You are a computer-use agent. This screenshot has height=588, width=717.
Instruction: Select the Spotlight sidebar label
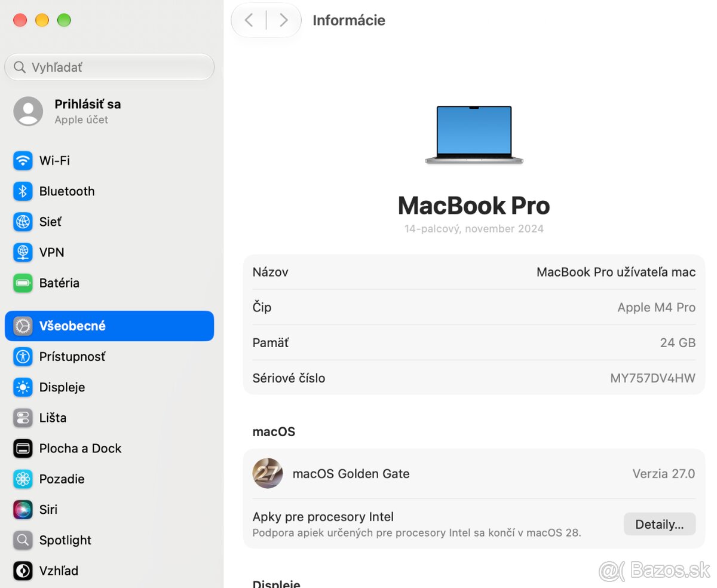tap(65, 540)
